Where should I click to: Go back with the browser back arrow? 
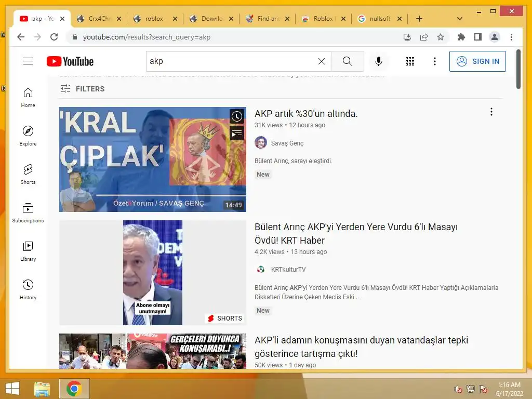click(x=21, y=37)
